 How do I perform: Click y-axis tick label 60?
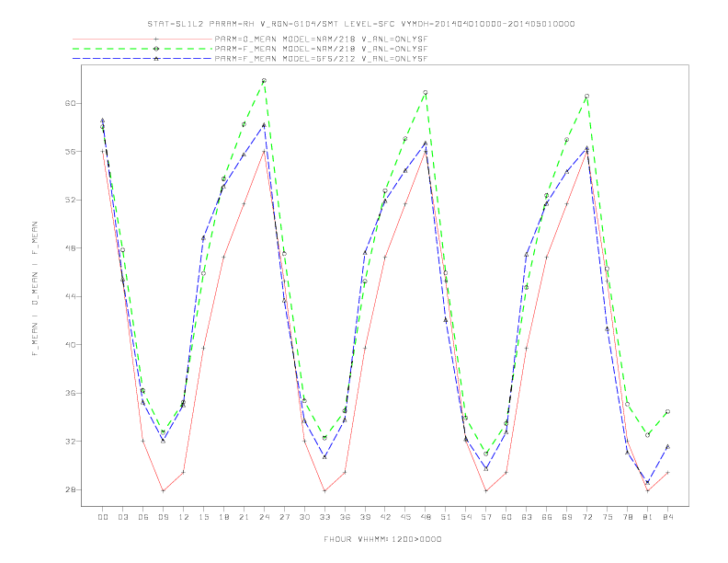click(x=70, y=103)
